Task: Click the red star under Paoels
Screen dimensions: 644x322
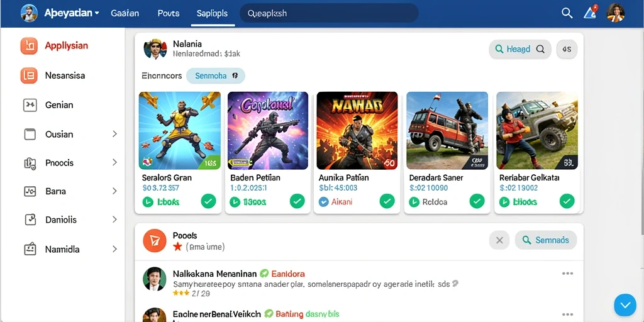Action: click(177, 247)
